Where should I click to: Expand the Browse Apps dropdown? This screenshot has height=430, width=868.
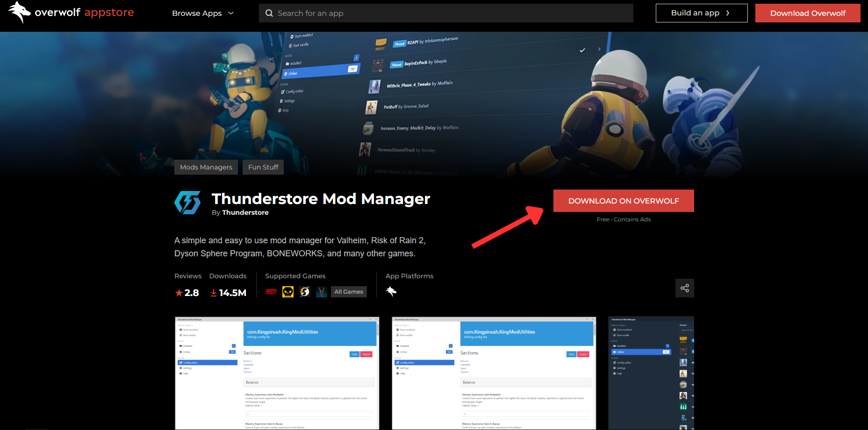[x=203, y=13]
